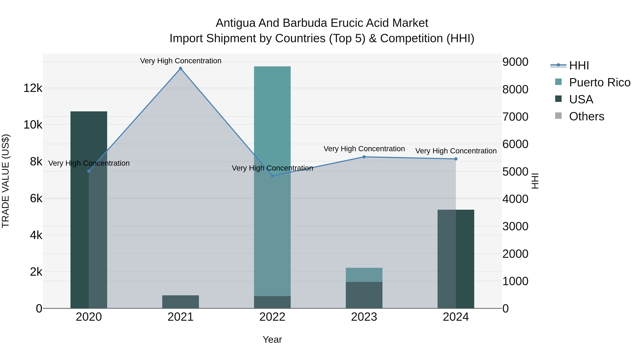The image size is (644, 362).
Task: Click the Antigua And Barbuda Erucic Acid Market title
Action: [322, 23]
